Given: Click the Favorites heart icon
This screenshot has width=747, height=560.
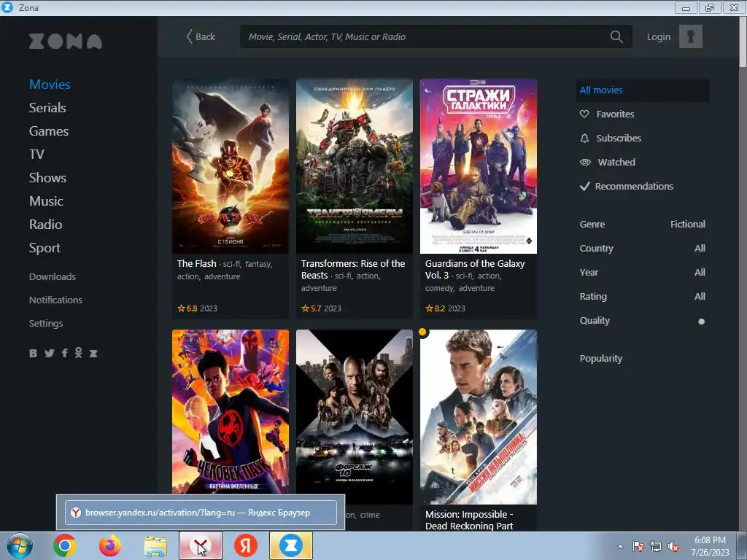Looking at the screenshot, I should coord(584,114).
